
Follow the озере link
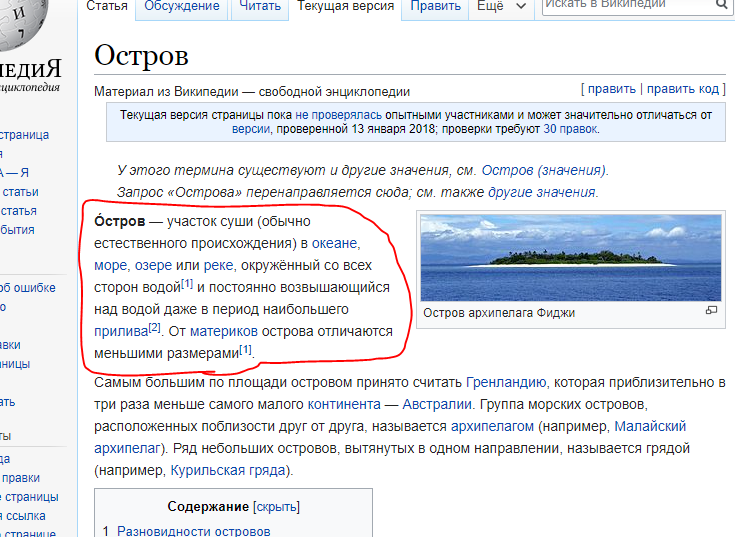tap(153, 266)
